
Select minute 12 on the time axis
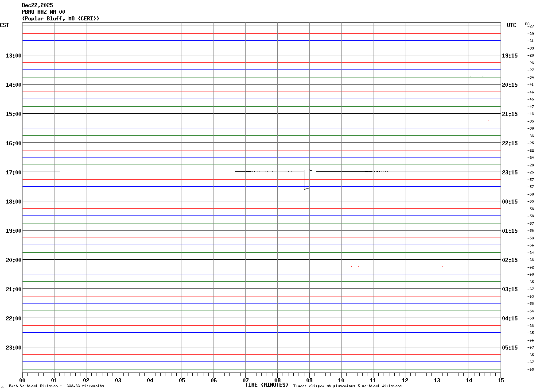point(405,380)
